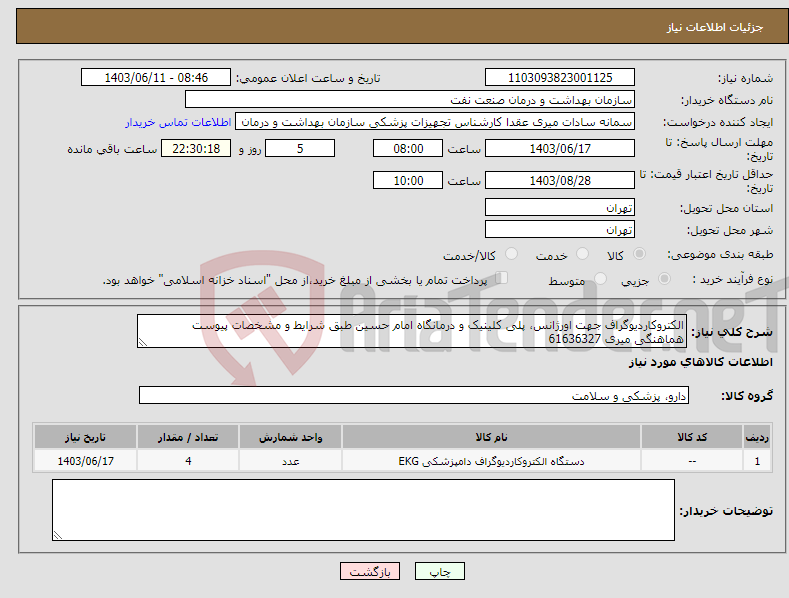This screenshot has width=789, height=598.
Task: Select the کالا radio button
Action: (x=639, y=254)
